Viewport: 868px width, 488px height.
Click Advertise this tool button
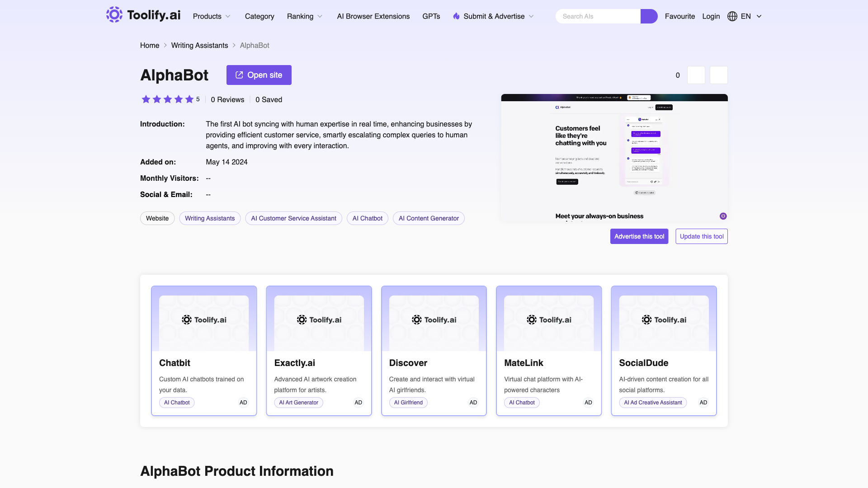click(x=639, y=236)
